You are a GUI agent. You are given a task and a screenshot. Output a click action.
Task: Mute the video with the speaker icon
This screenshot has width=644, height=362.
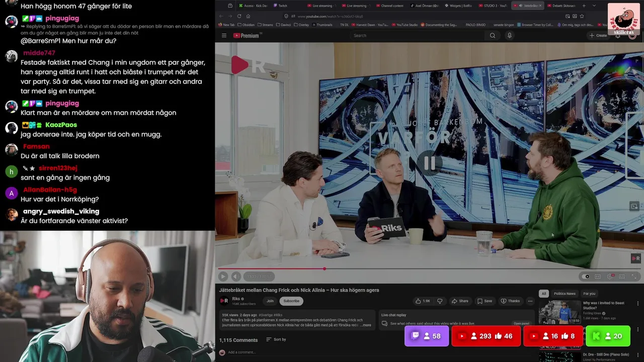click(x=236, y=277)
